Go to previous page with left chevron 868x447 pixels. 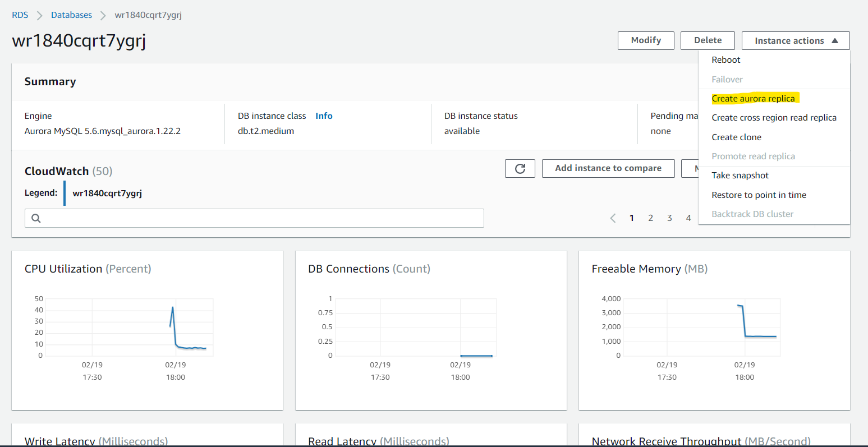coord(613,218)
